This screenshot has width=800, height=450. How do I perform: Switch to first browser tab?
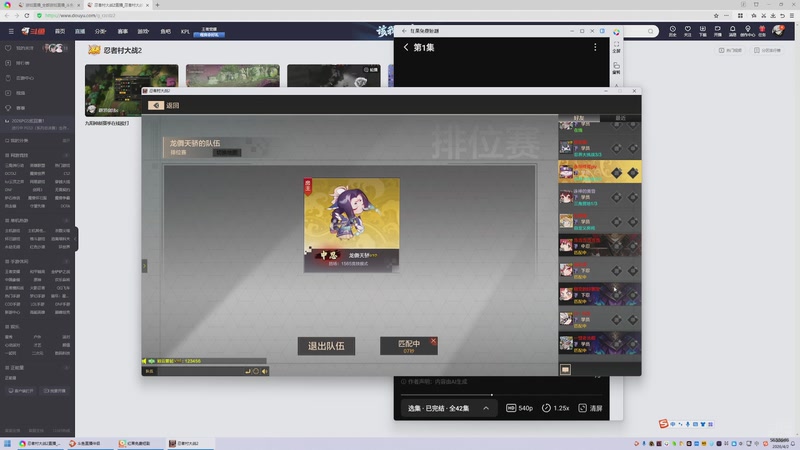48,5
